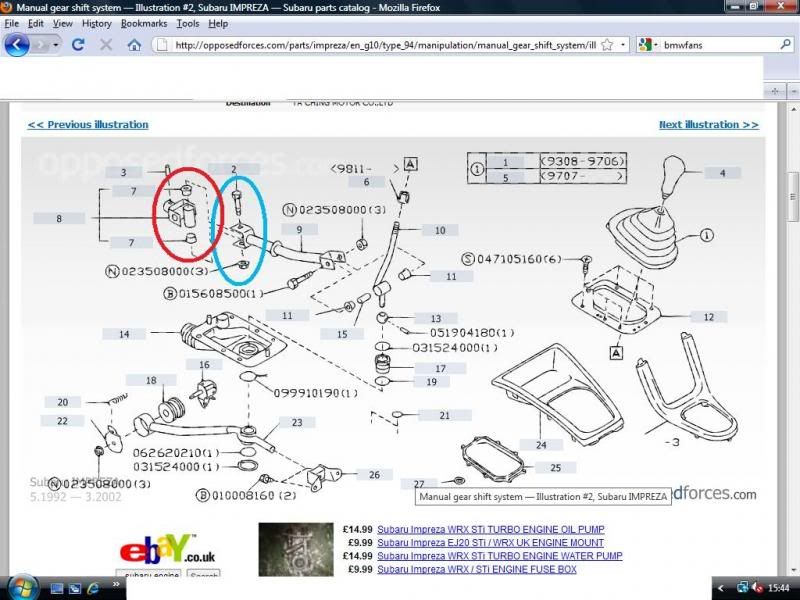Viewport: 800px width, 600px height.
Task: Select part label 10 in diagram
Action: coord(440,230)
